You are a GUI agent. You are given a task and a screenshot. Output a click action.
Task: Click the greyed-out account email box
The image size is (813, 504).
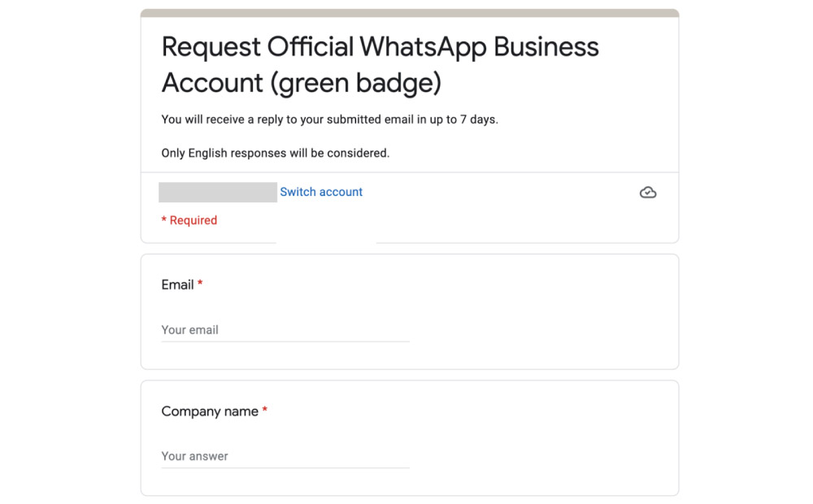218,192
